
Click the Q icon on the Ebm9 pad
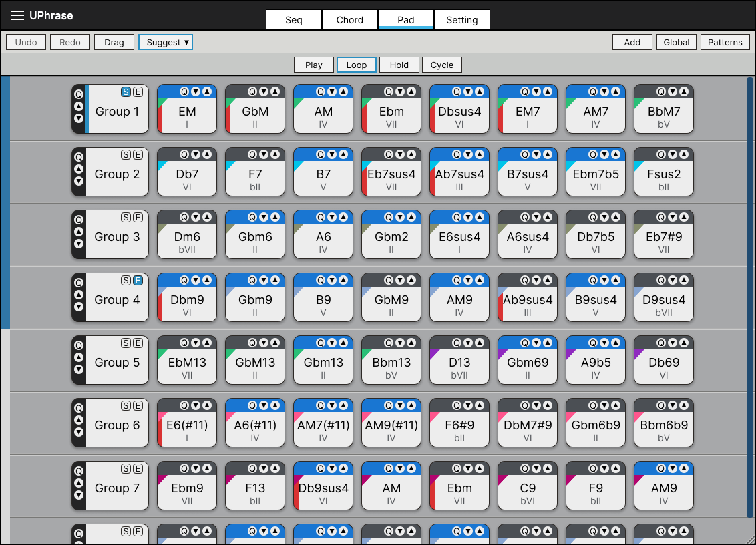184,468
